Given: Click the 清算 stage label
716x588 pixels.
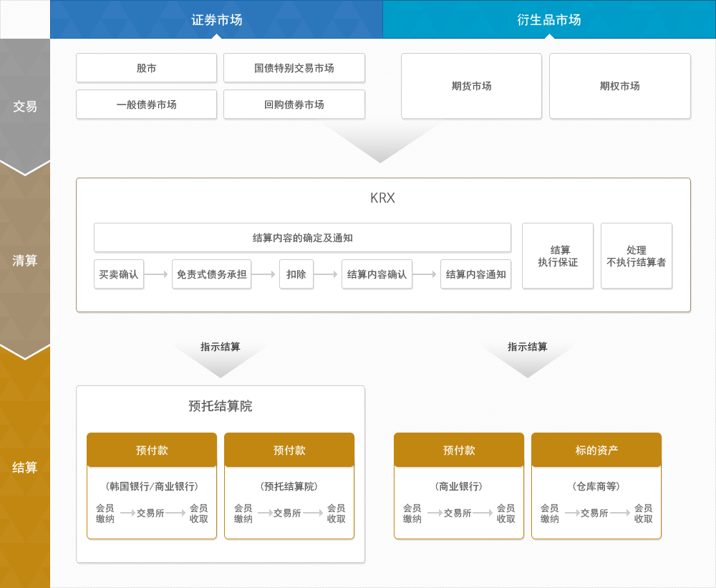Looking at the screenshot, I should click(24, 261).
